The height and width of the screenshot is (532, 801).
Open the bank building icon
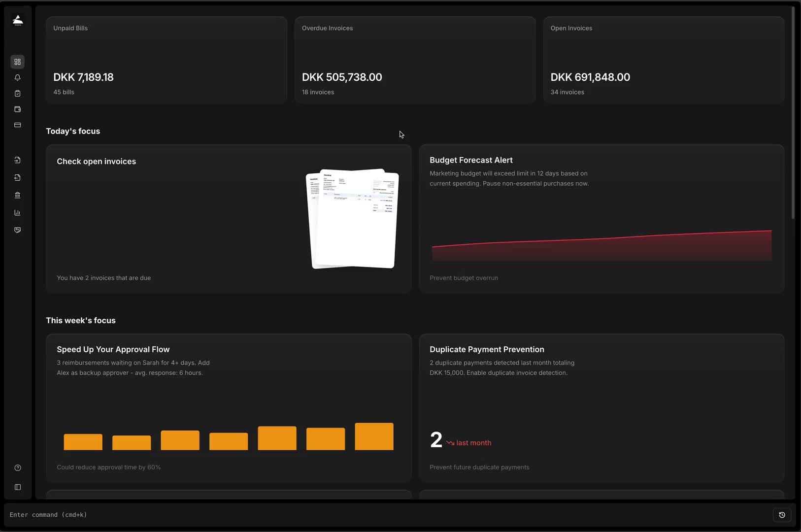click(18, 195)
